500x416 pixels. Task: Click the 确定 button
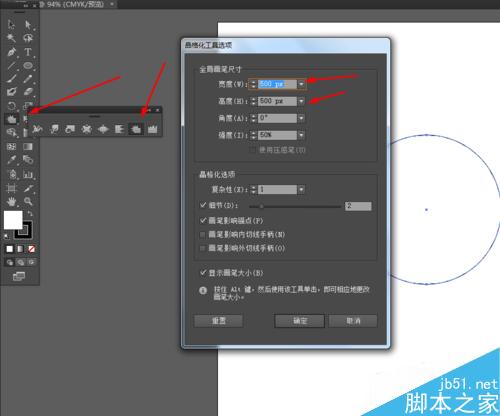pos(299,321)
